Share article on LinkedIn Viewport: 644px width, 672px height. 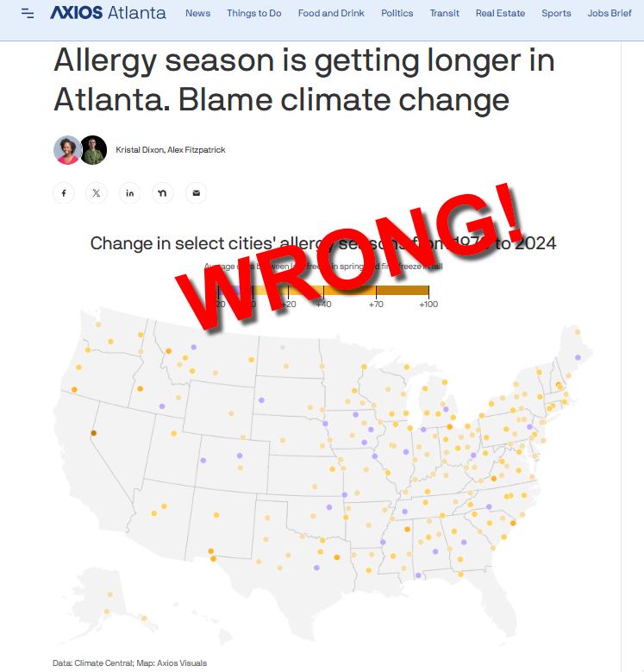(x=130, y=193)
